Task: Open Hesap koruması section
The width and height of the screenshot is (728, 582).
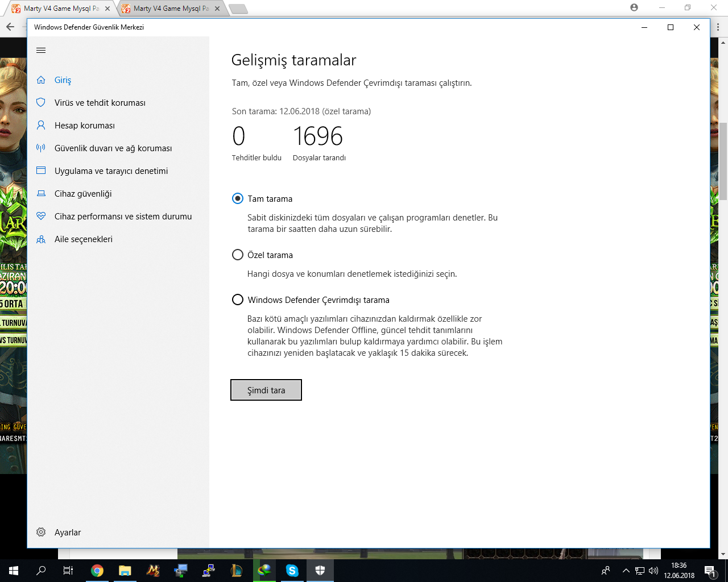Action: [118, 126]
